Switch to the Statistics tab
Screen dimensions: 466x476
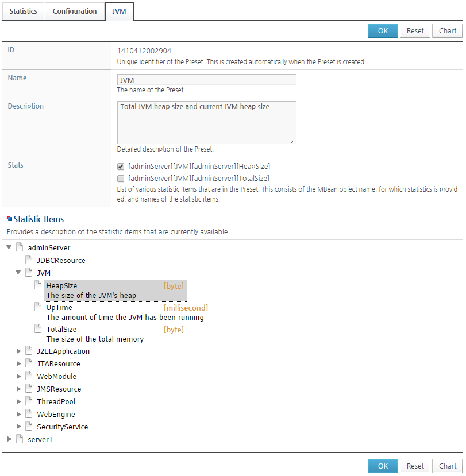[x=23, y=11]
